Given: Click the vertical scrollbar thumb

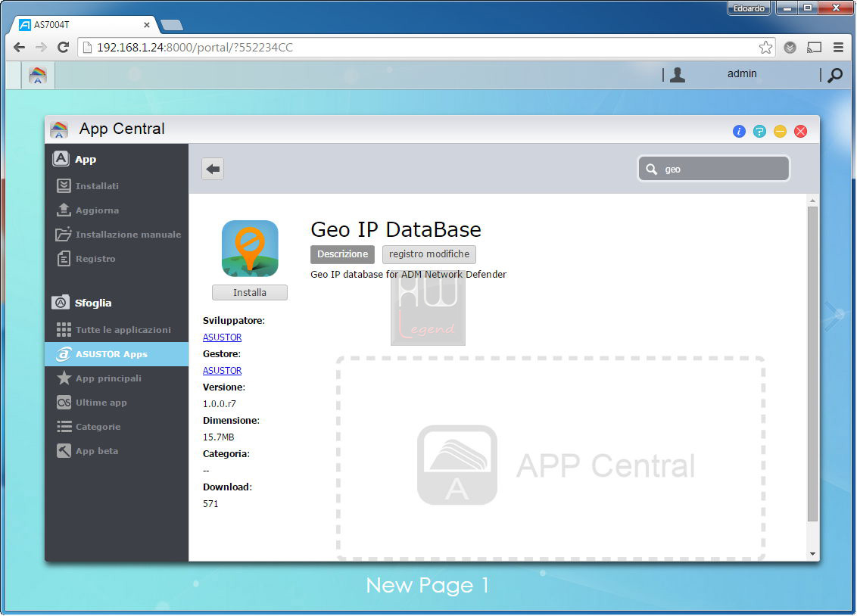Looking at the screenshot, I should (813, 364).
